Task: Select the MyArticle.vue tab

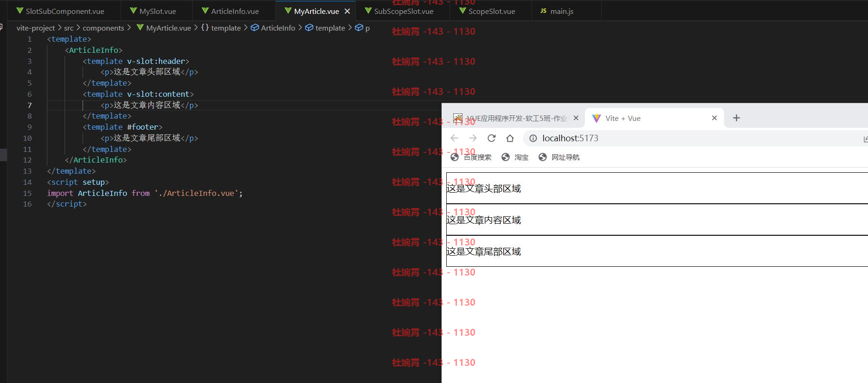Action: [x=317, y=11]
